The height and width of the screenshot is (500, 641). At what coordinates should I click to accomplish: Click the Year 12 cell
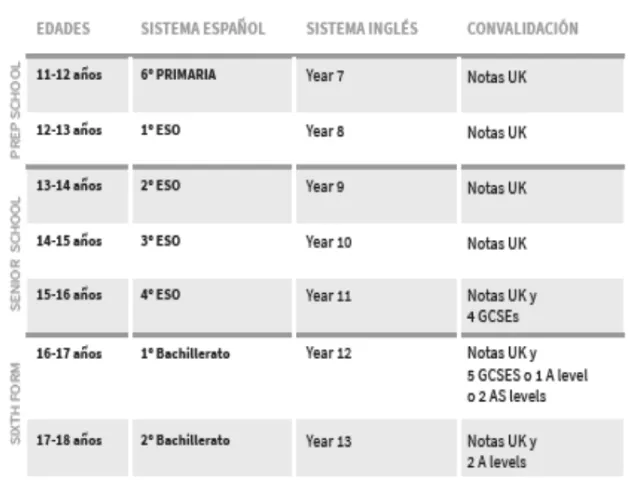point(328,353)
